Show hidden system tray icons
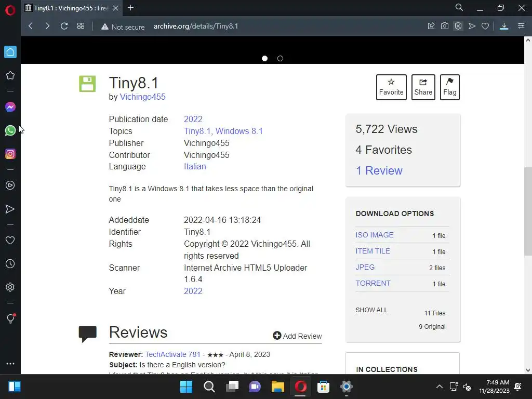The height and width of the screenshot is (399, 532). [x=439, y=387]
